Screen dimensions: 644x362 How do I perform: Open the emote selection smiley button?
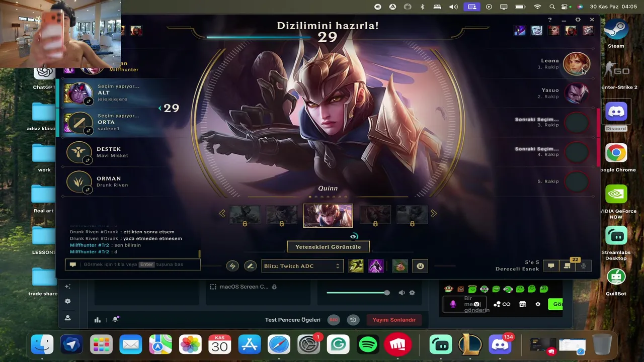click(421, 266)
